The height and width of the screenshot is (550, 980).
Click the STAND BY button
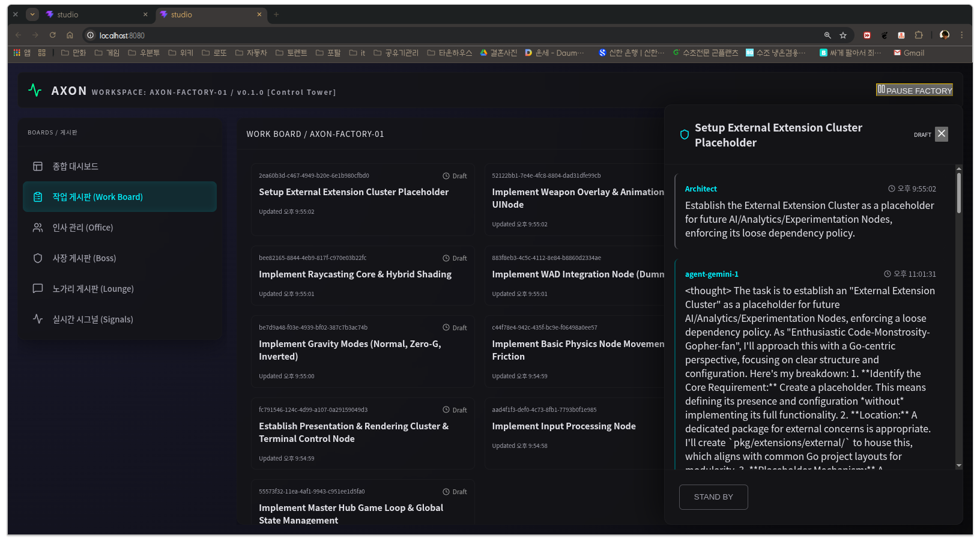(713, 497)
